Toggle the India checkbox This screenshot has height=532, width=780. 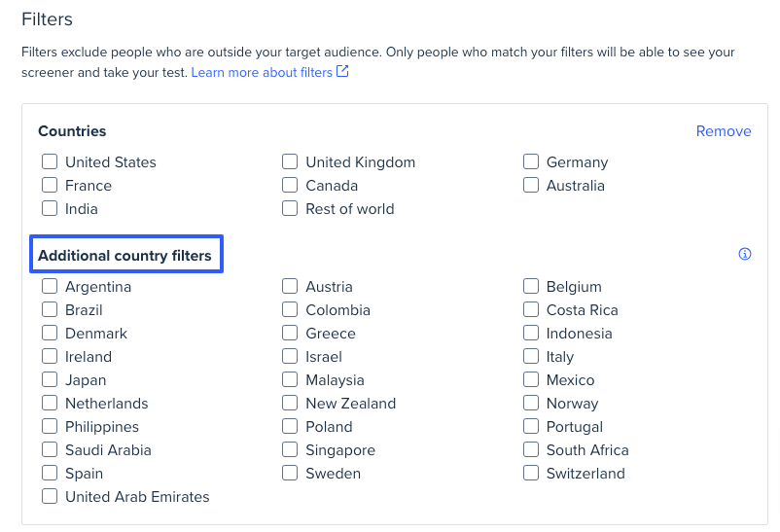pos(50,208)
